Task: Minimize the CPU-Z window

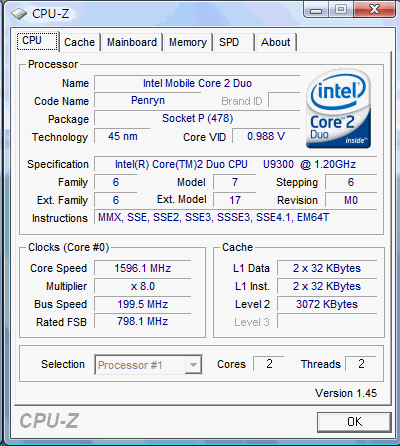Action: tap(316, 10)
